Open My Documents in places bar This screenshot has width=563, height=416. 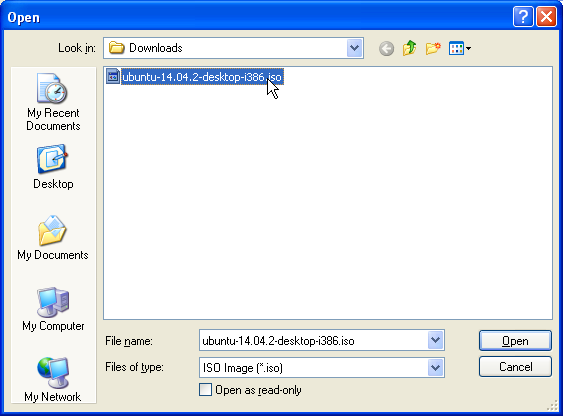tap(53, 238)
